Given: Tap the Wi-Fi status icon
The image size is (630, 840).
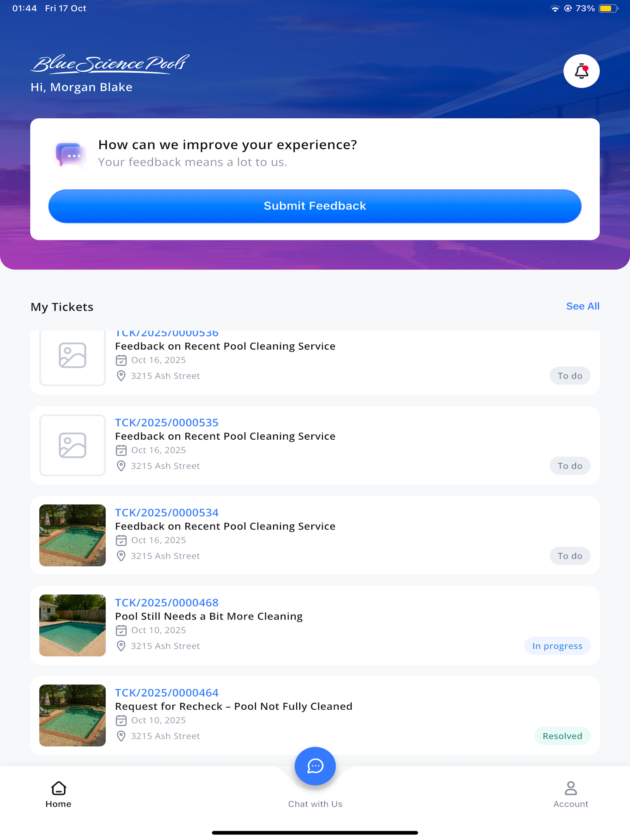Looking at the screenshot, I should (555, 8).
